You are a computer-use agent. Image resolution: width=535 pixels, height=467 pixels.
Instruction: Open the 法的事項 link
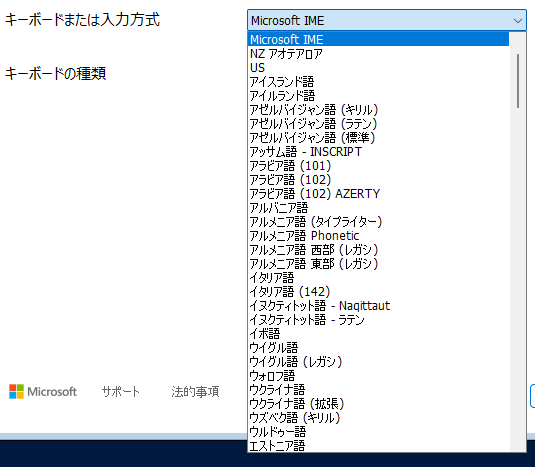pyautogui.click(x=195, y=391)
